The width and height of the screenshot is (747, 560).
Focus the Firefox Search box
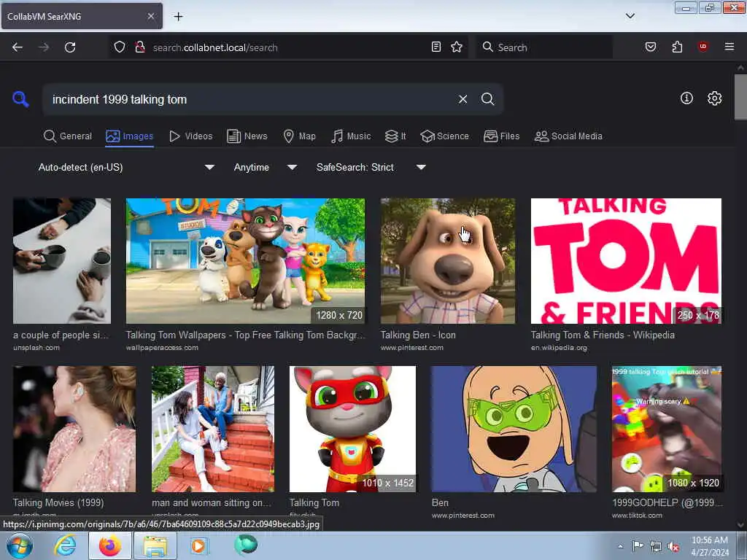click(x=544, y=47)
